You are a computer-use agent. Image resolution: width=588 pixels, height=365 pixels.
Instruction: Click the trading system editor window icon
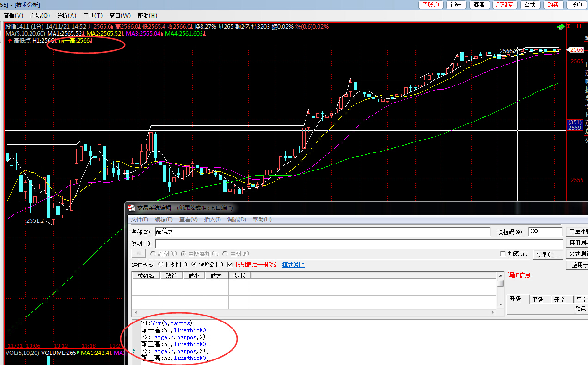pyautogui.click(x=131, y=208)
